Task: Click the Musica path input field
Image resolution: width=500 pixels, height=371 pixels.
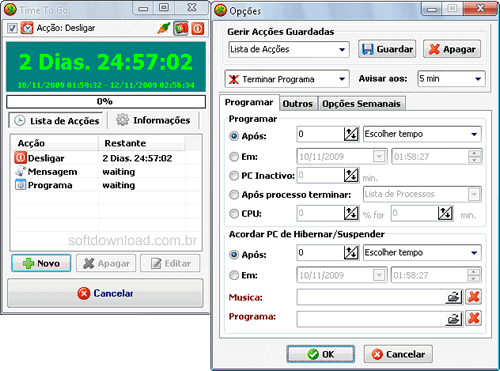Action: coord(371,297)
